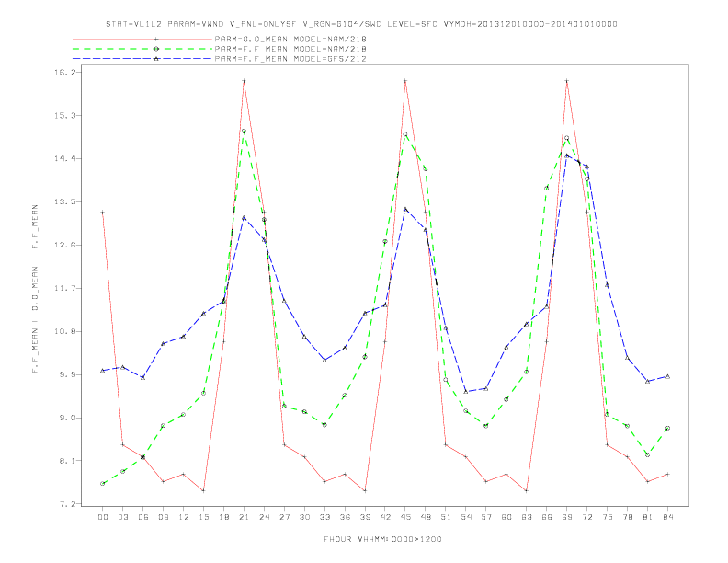The width and height of the screenshot is (728, 563).
Task: Select the legend text PARM=F.F_MEAN MODEL=NAM/218
Action: coord(290,49)
